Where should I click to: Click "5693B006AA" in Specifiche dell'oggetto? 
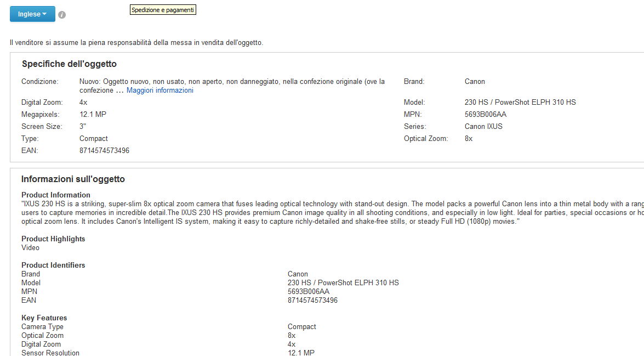click(486, 114)
